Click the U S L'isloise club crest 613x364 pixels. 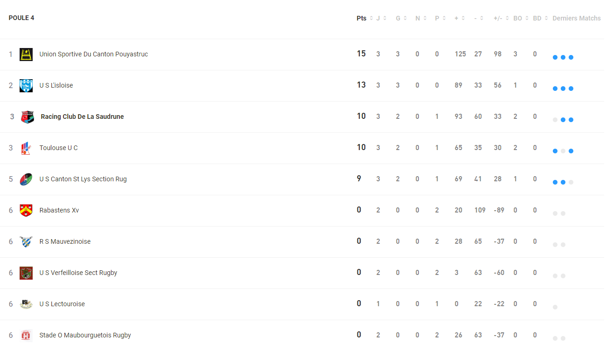[x=26, y=86]
